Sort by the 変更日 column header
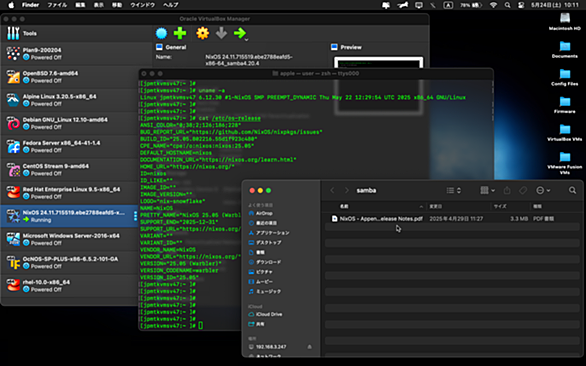Image resolution: width=586 pixels, height=366 pixels. [x=435, y=206]
